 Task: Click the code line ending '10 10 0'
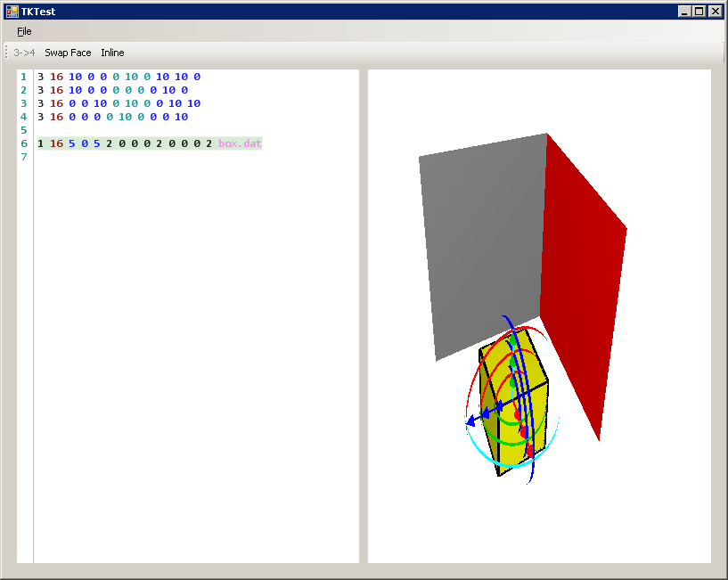click(119, 77)
